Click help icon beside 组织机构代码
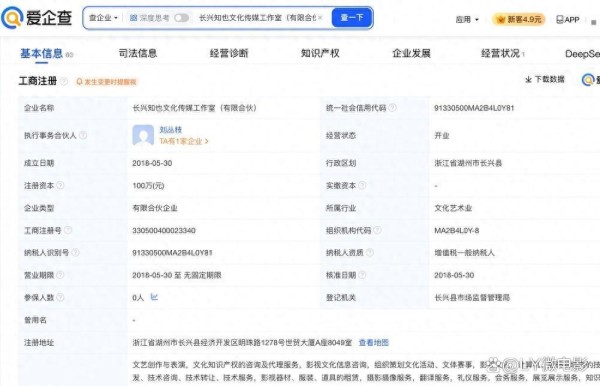 tap(377, 230)
